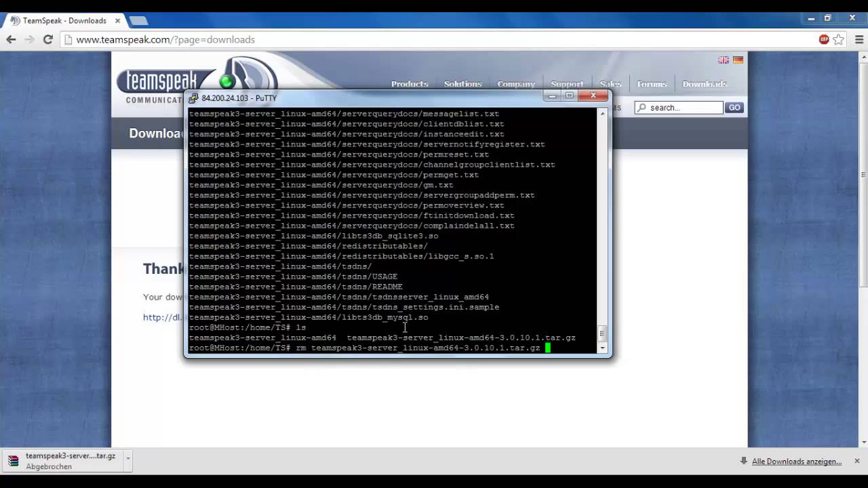Click the 'permreset.txt' terminal line
Viewport: 868px width, 488px height.
(339, 155)
